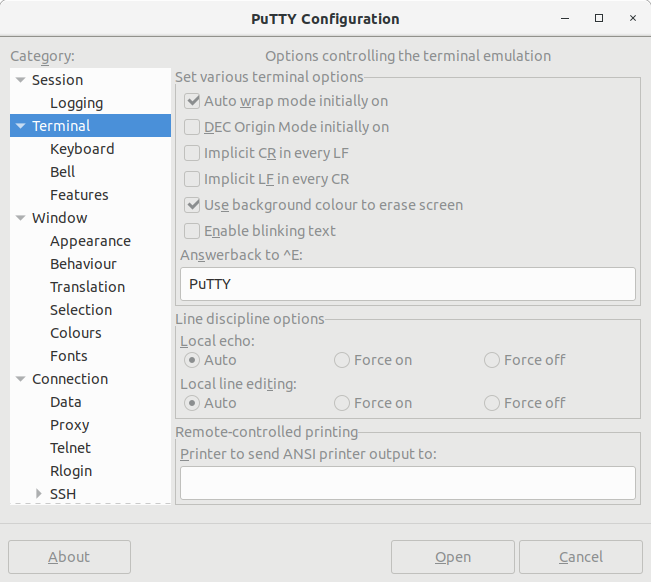651x582 pixels.
Task: Cancel the PuTTY configuration dialog
Action: click(581, 557)
